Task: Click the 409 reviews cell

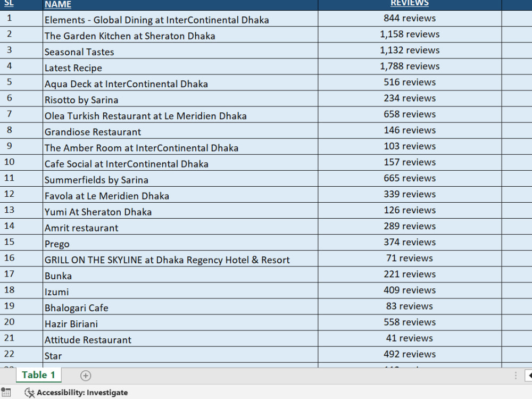Action: (410, 290)
